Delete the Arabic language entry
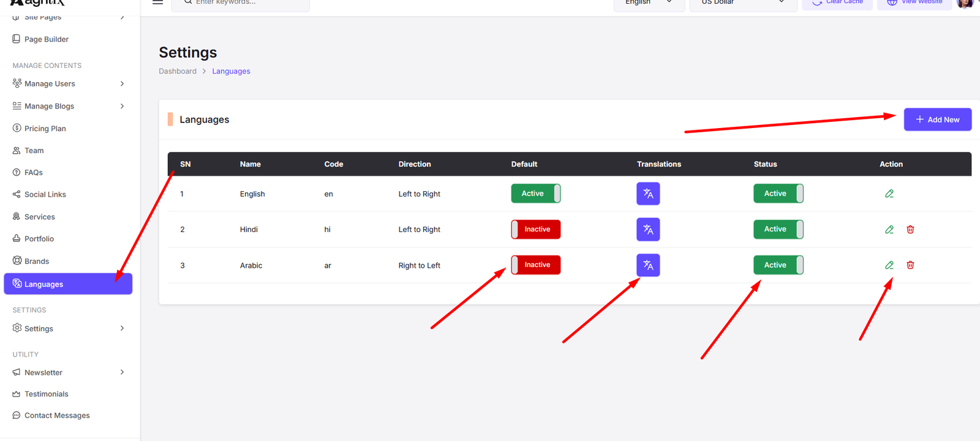Viewport: 980px width, 441px height. pos(910,265)
